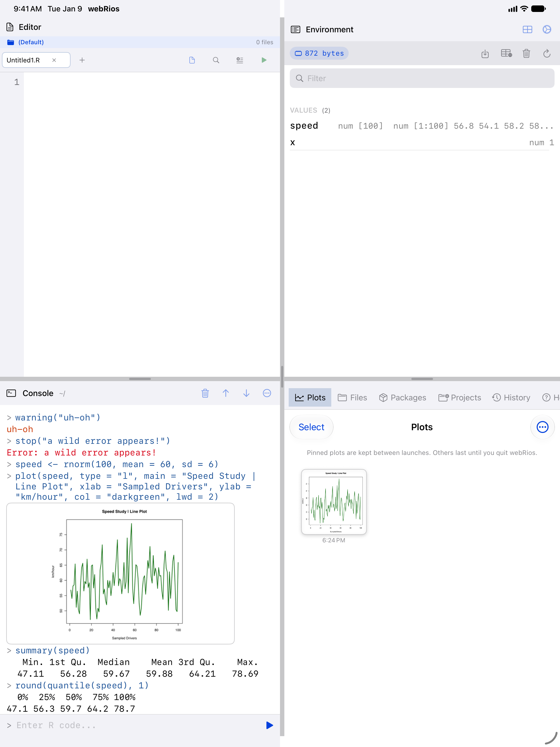The width and height of the screenshot is (560, 747).
Task: Click the Console pane header title
Action: pos(38,393)
